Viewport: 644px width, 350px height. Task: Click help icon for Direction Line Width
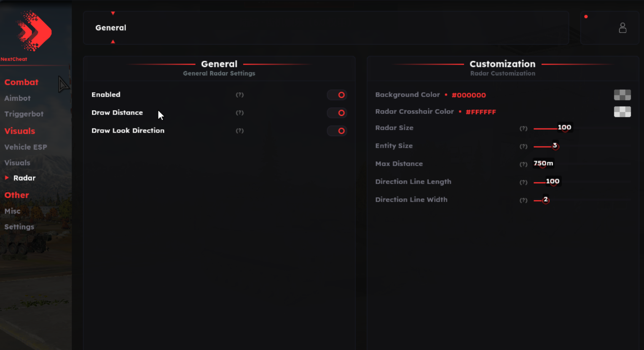click(x=523, y=200)
